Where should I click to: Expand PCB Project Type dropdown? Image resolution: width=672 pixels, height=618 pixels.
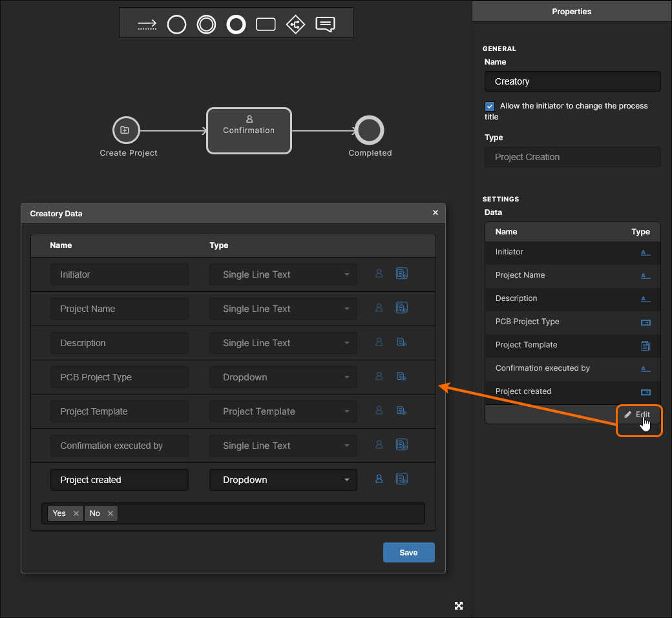click(283, 377)
